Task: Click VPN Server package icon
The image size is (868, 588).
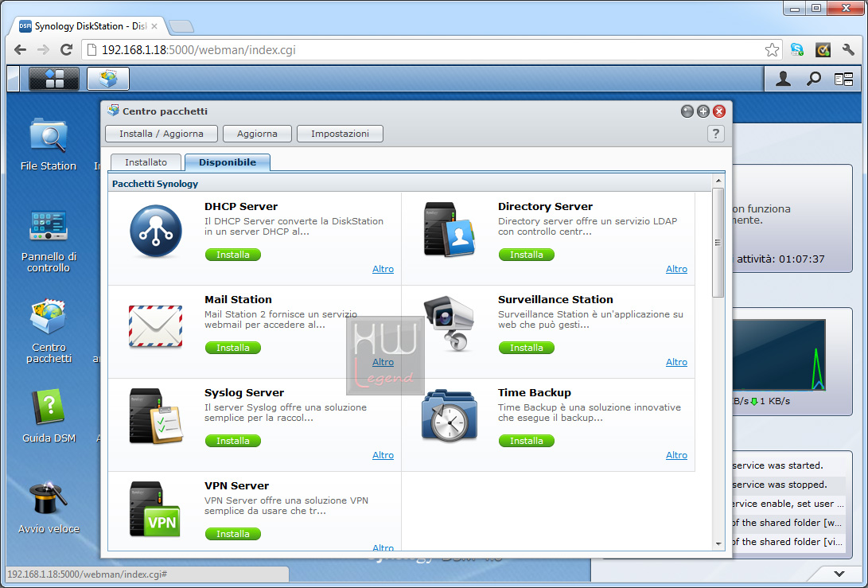Action: pos(156,509)
